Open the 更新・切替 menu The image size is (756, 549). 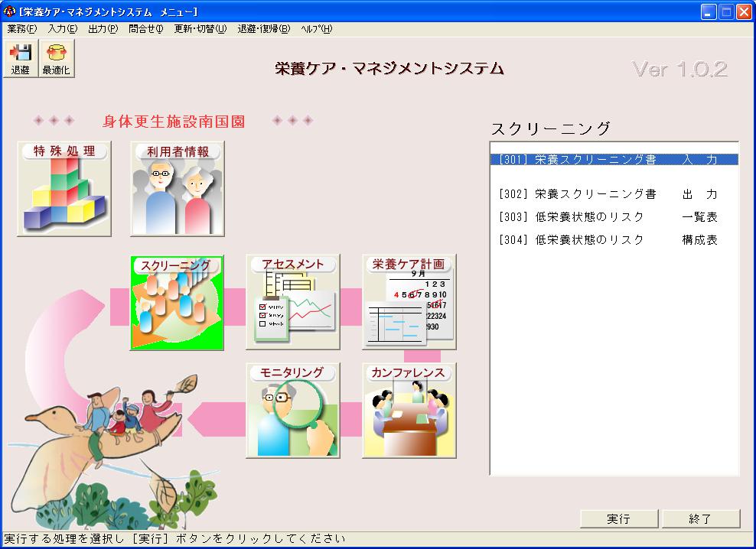(x=200, y=29)
